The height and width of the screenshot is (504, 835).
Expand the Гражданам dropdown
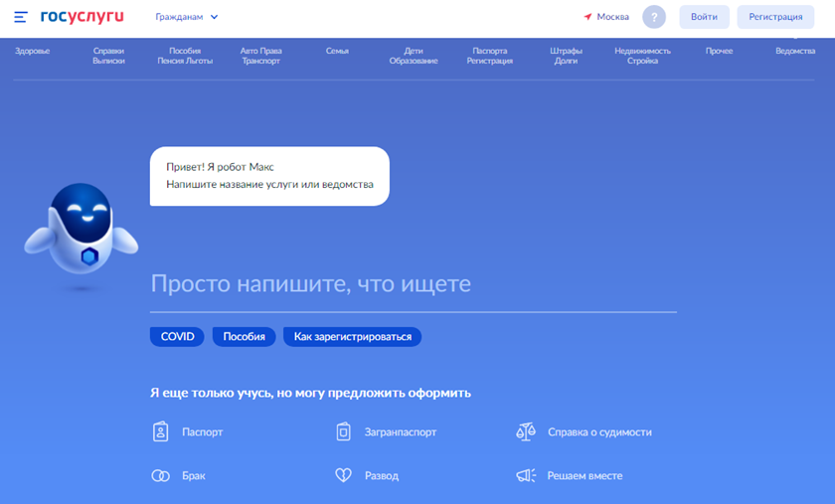coord(187,17)
